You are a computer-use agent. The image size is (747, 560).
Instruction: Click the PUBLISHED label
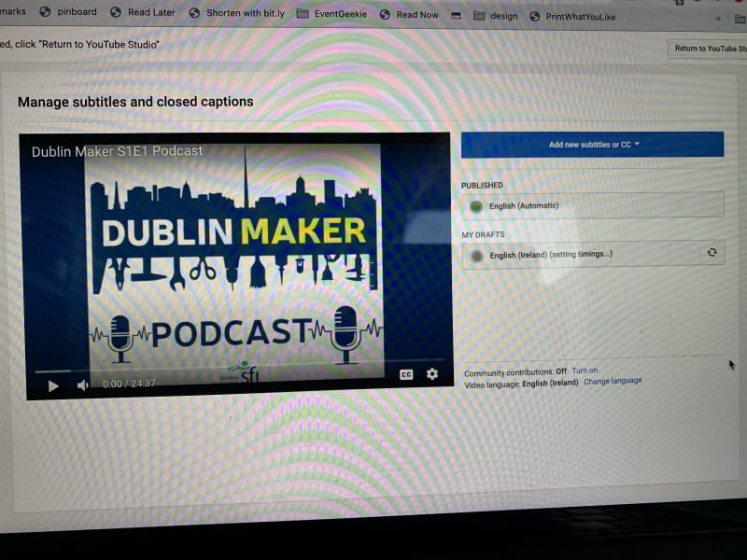pyautogui.click(x=482, y=185)
